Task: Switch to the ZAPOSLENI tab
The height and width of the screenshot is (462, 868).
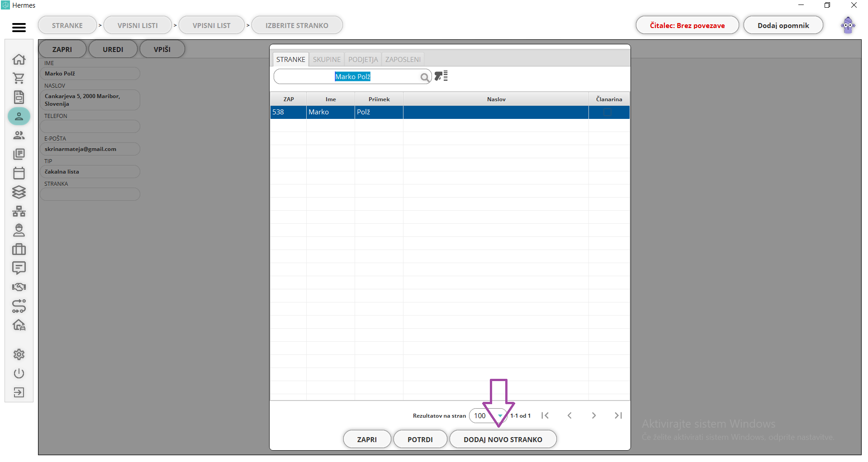Action: click(403, 60)
